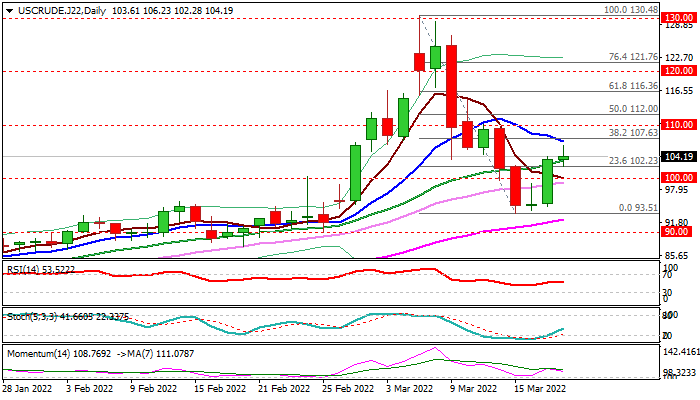This screenshot has width=700, height=400.
Task: Select the 0.0 Fibonacci level at 93.51
Action: pos(638,207)
